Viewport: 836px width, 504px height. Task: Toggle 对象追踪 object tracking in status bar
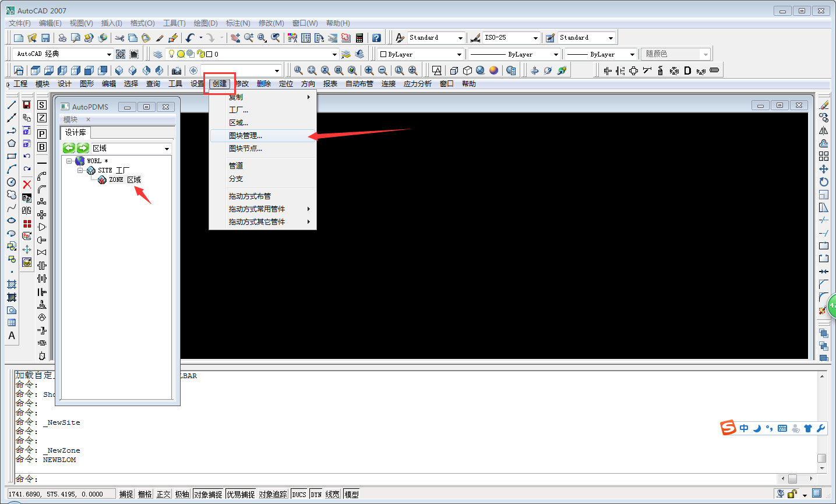click(x=273, y=494)
